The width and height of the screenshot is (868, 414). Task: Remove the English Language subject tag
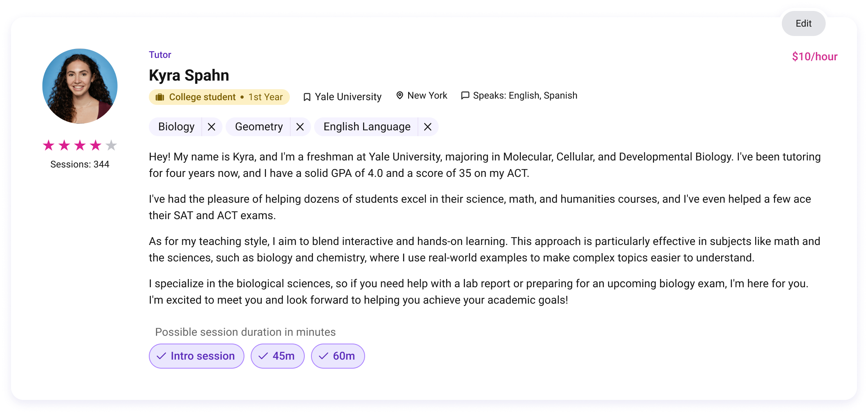click(x=427, y=126)
